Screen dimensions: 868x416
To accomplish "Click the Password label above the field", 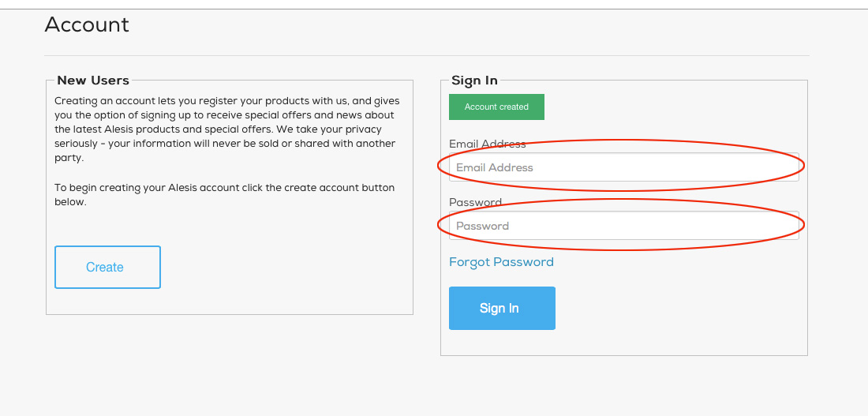I will (x=475, y=202).
